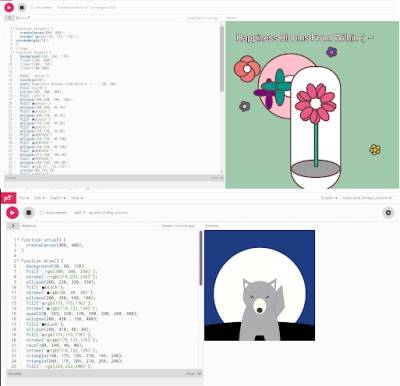400x386 pixels.
Task: Click the p5 logo icon
Action: point(8,198)
